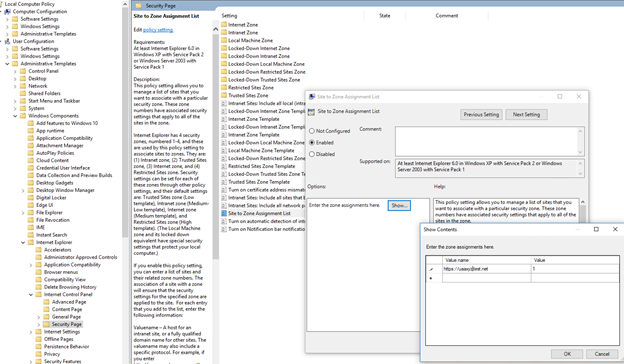Select the value cell containing 1
The width and height of the screenshot is (624, 364).
click(575, 269)
